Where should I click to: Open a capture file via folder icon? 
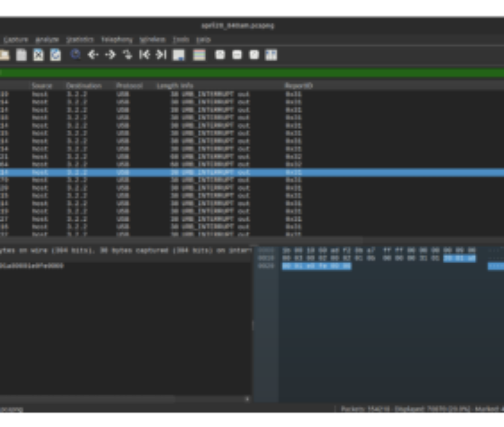(x=4, y=55)
